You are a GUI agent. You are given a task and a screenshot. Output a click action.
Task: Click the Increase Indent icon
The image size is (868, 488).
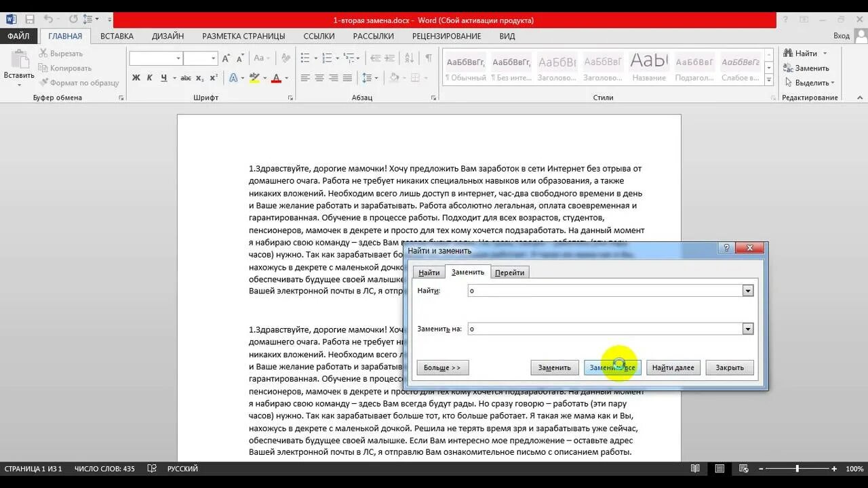coord(391,59)
